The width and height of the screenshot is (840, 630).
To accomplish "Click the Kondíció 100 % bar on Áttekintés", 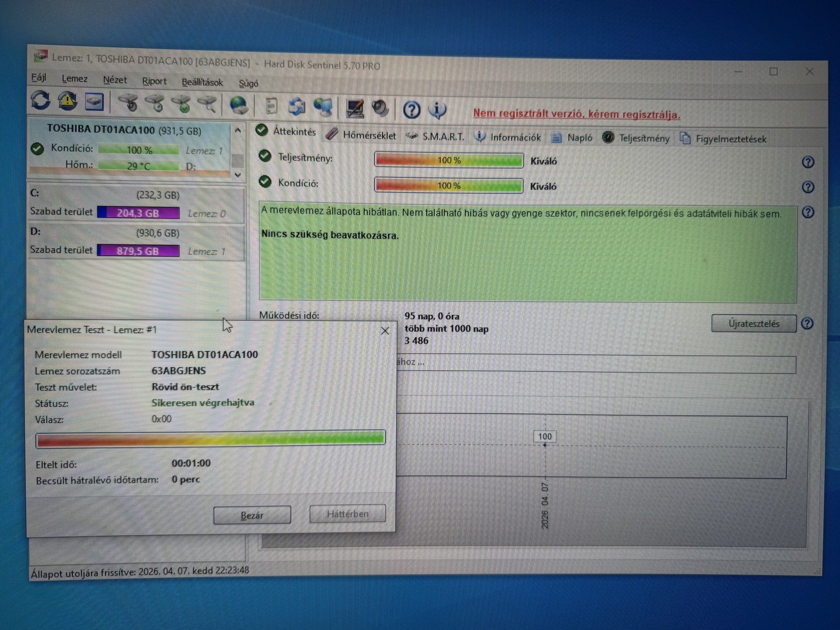I will [449, 185].
